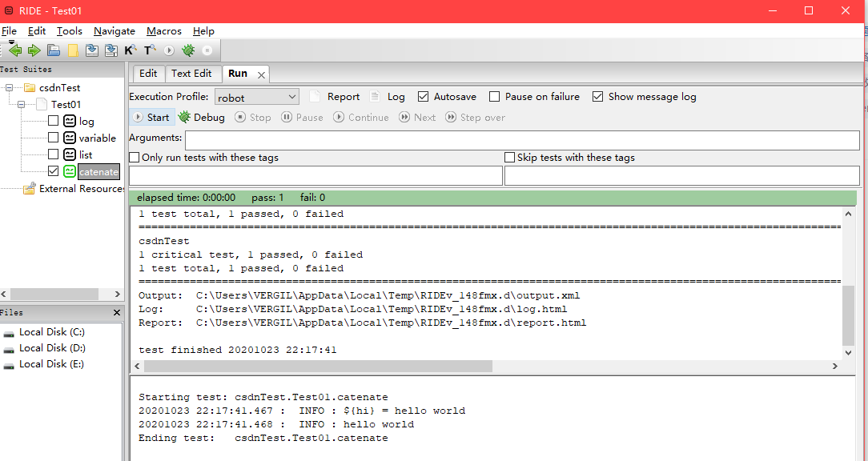Click the Only run tags input field
The image size is (868, 461).
click(x=315, y=175)
